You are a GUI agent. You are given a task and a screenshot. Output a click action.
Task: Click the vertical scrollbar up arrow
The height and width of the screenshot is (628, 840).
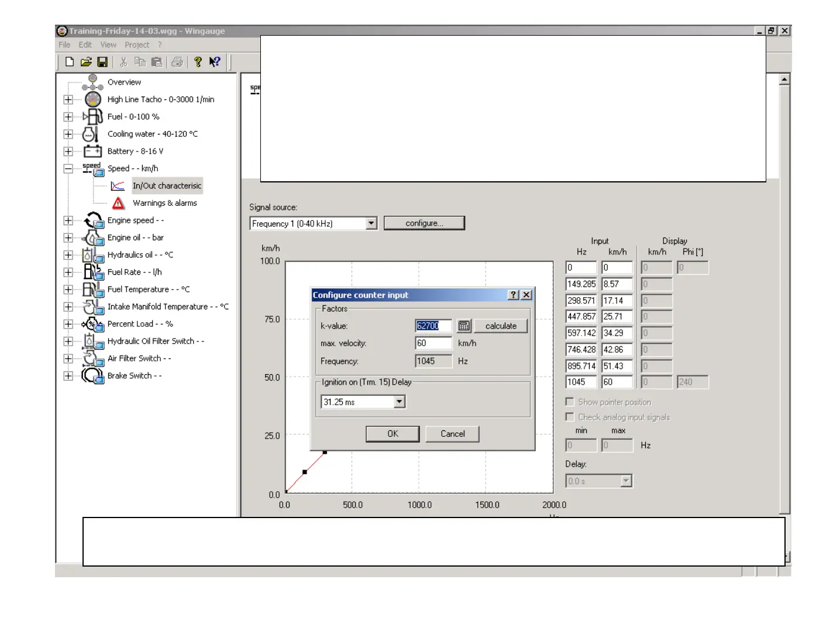pyautogui.click(x=785, y=79)
